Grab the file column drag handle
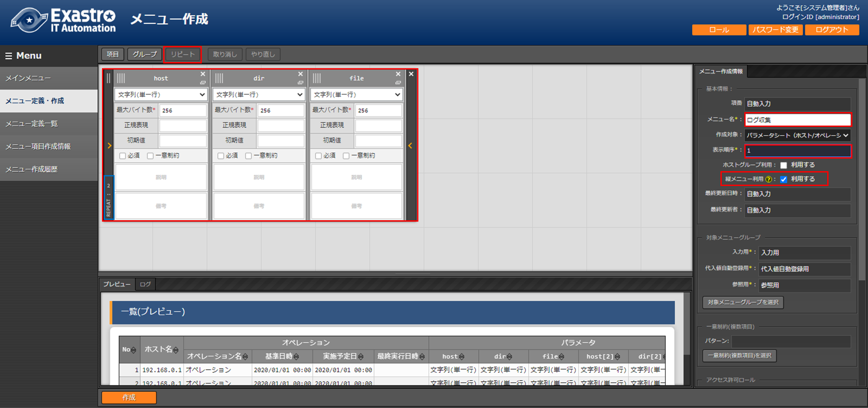Screen dimensions: 868x408 317,78
